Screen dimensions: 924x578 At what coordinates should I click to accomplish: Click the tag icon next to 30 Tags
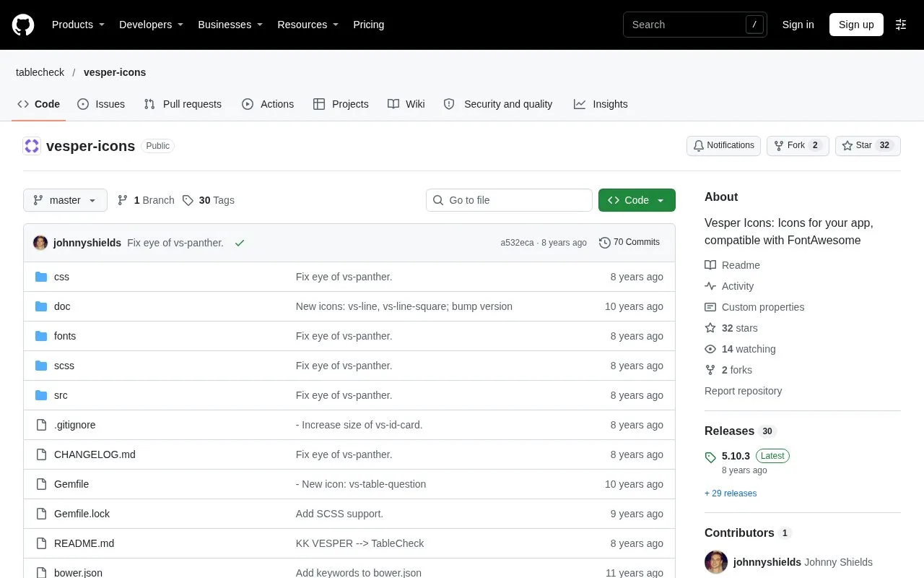[188, 200]
